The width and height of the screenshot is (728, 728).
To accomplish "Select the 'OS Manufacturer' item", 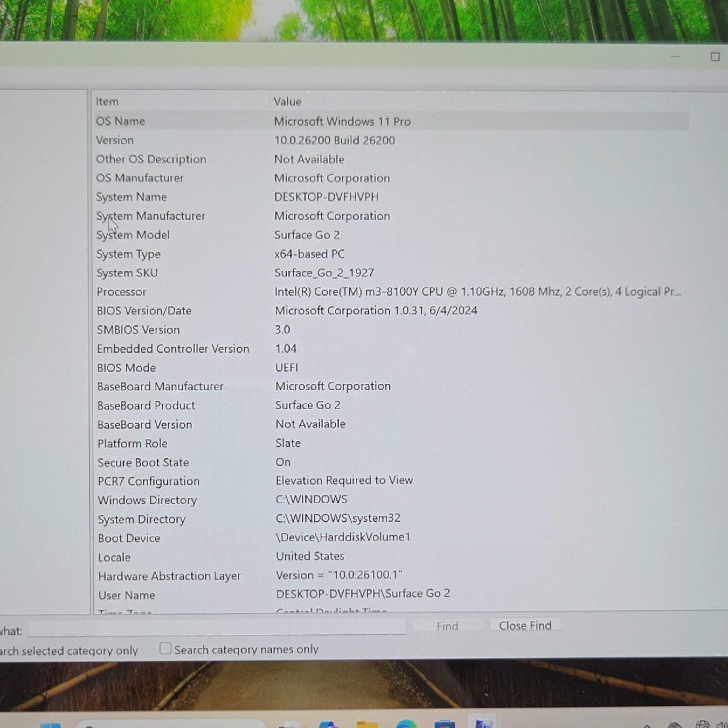I will click(140, 178).
